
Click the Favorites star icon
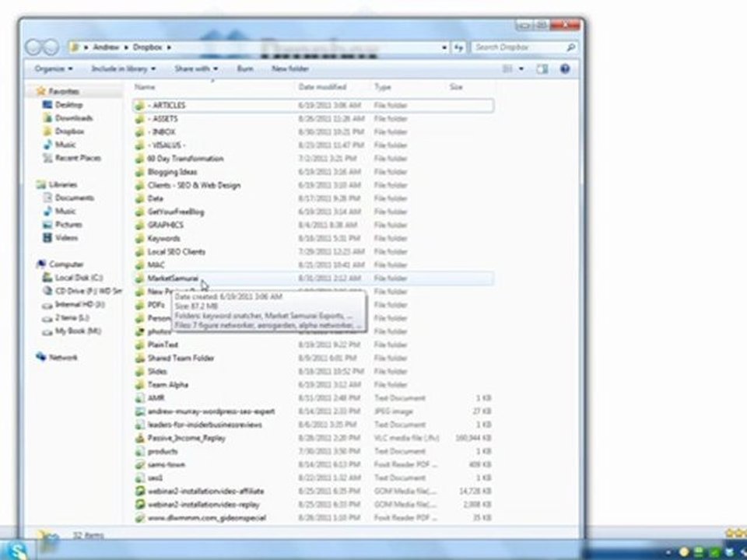click(x=41, y=91)
